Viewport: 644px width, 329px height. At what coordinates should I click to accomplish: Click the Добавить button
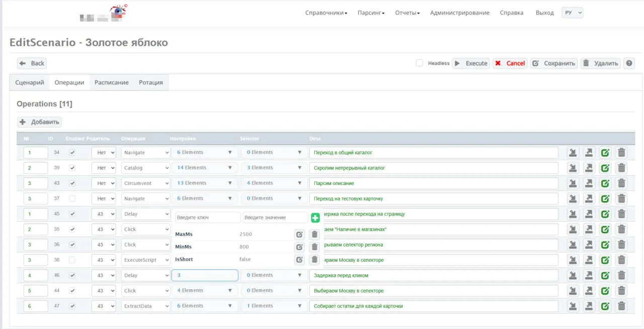click(x=39, y=122)
